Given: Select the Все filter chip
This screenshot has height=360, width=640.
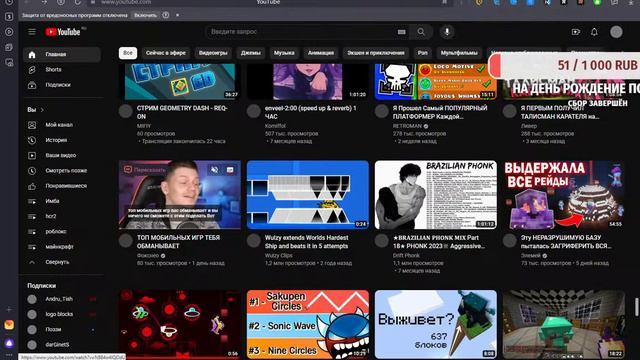Looking at the screenshot, I should coord(128,53).
